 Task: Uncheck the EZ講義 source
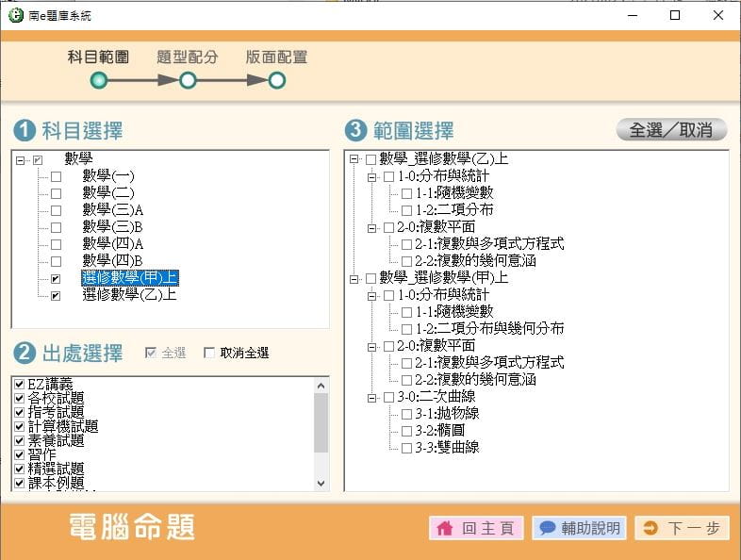20,384
